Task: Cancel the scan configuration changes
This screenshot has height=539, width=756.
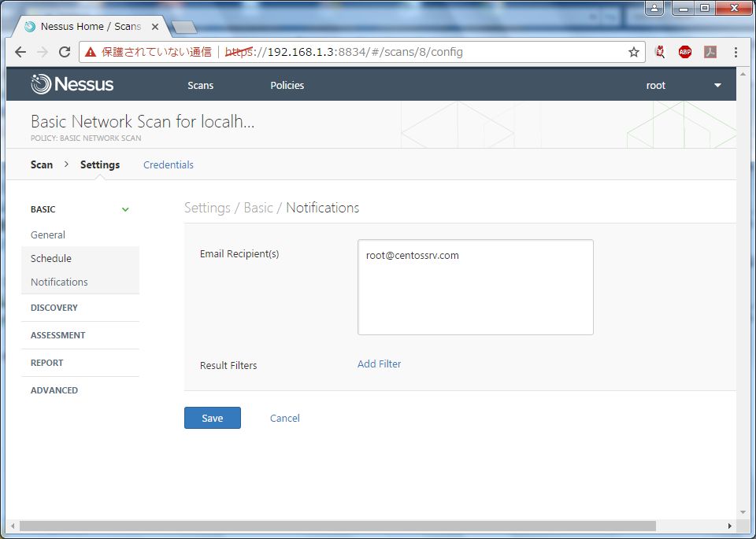Action: (x=284, y=418)
